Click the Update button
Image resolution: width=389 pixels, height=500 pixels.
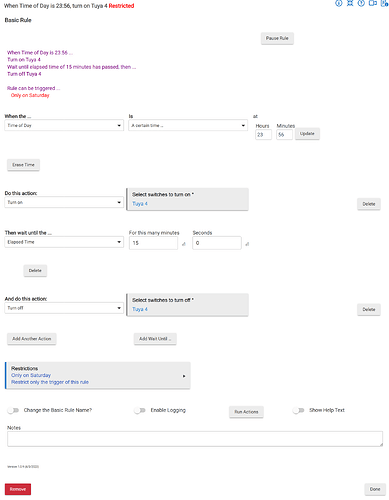coord(307,134)
